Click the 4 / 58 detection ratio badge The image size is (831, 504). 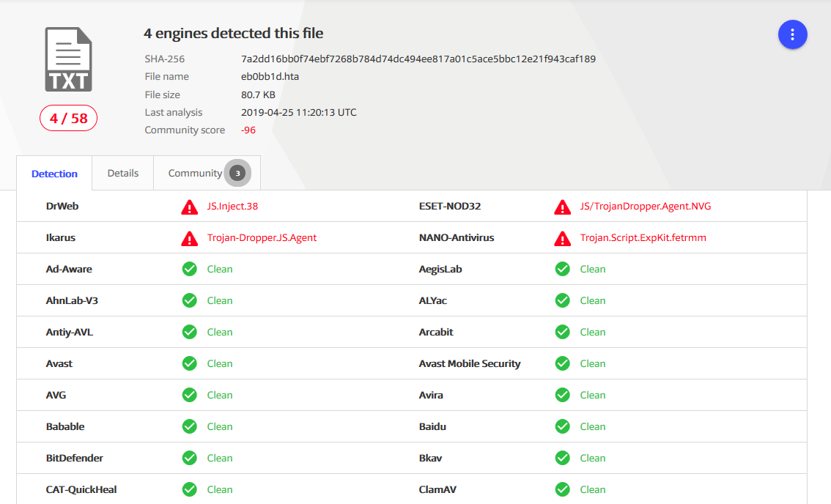click(68, 118)
